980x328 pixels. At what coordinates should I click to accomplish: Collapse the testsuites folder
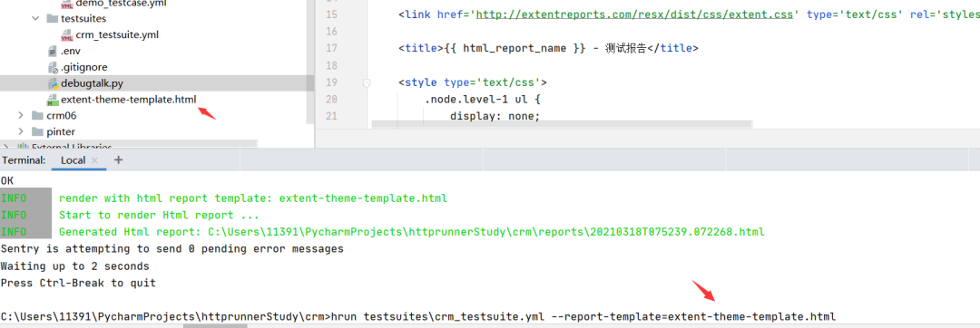coord(35,19)
